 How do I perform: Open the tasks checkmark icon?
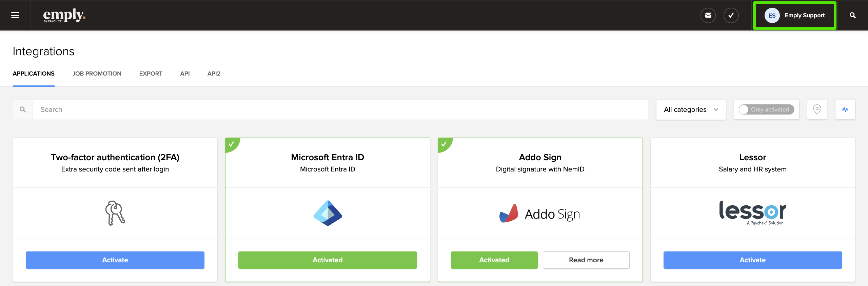[x=731, y=15]
